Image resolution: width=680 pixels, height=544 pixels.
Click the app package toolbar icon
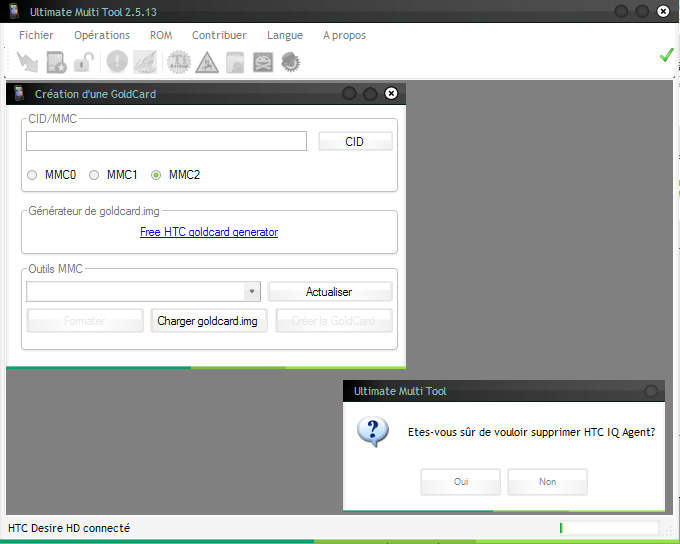tap(235, 62)
